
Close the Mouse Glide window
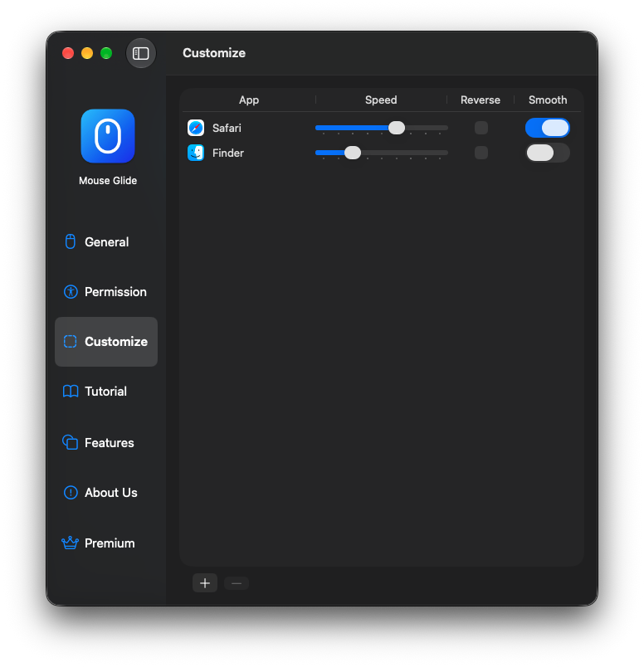coord(68,53)
